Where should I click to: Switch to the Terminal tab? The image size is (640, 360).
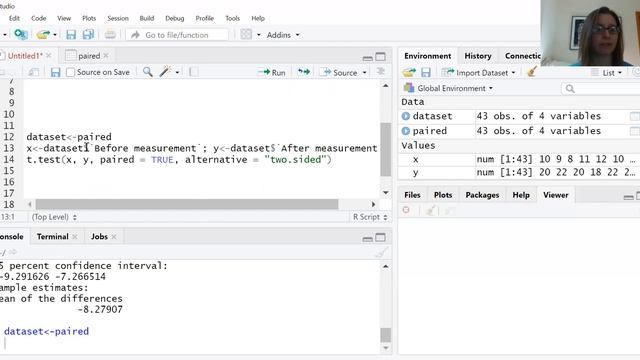pyautogui.click(x=52, y=237)
